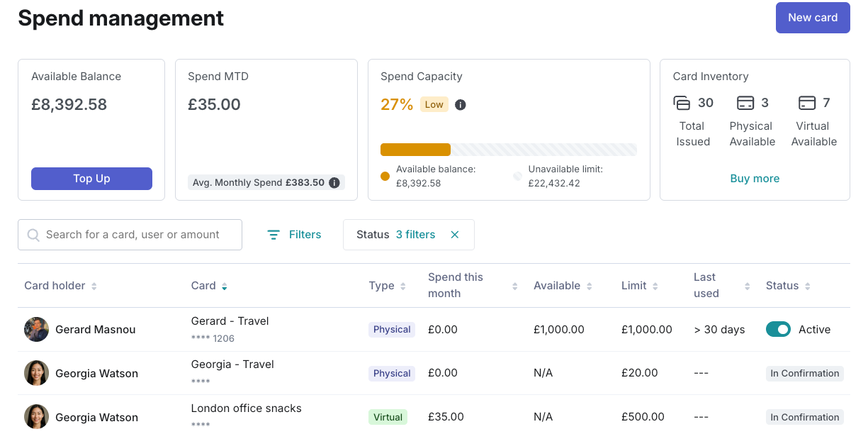Open the Buy more link
This screenshot has width=868, height=434.
coord(755,179)
